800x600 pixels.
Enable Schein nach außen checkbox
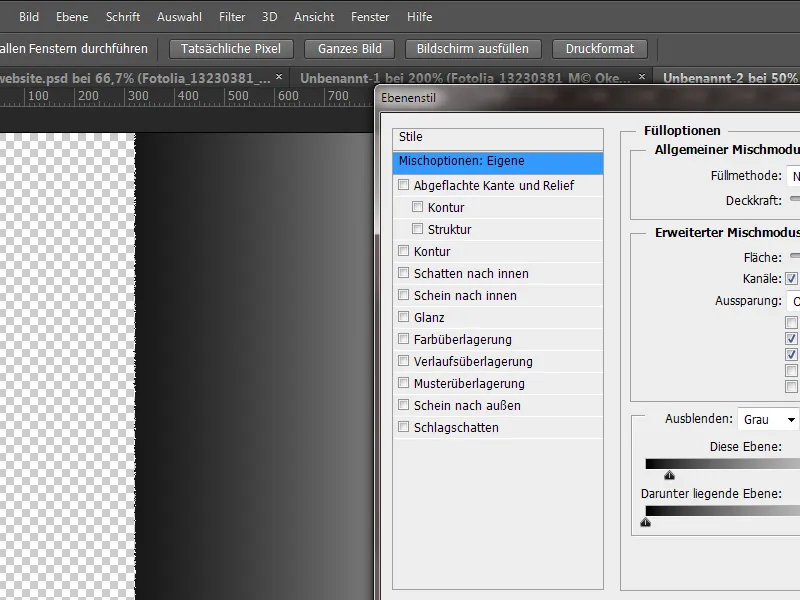coord(404,405)
